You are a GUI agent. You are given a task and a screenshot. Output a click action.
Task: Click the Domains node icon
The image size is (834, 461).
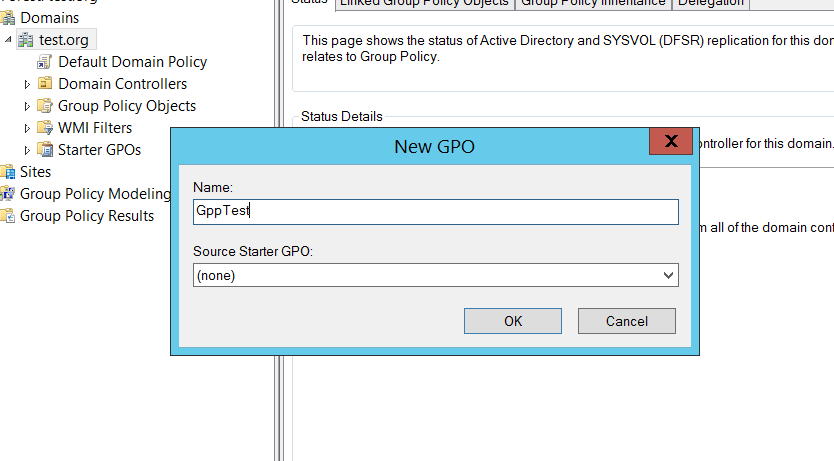pos(8,18)
